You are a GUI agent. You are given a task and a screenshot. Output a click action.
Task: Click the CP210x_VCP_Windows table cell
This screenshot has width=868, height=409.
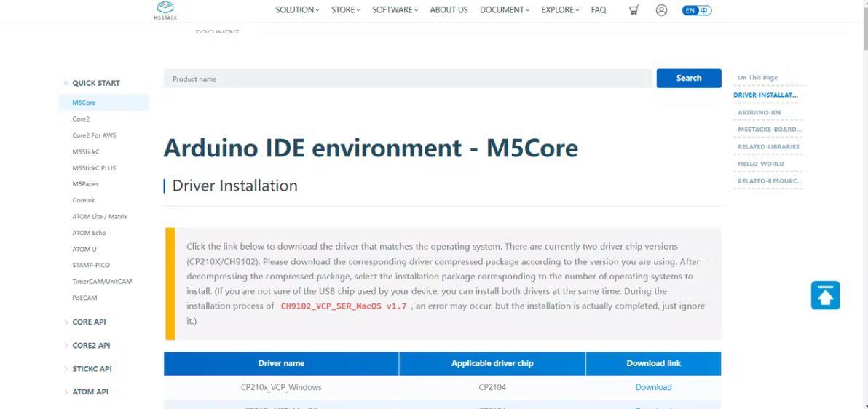click(x=281, y=387)
